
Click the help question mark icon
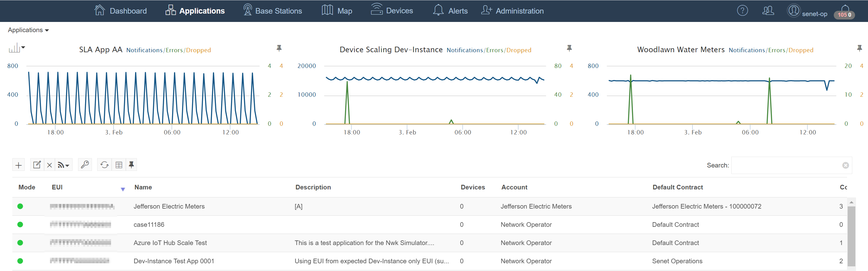(x=742, y=11)
